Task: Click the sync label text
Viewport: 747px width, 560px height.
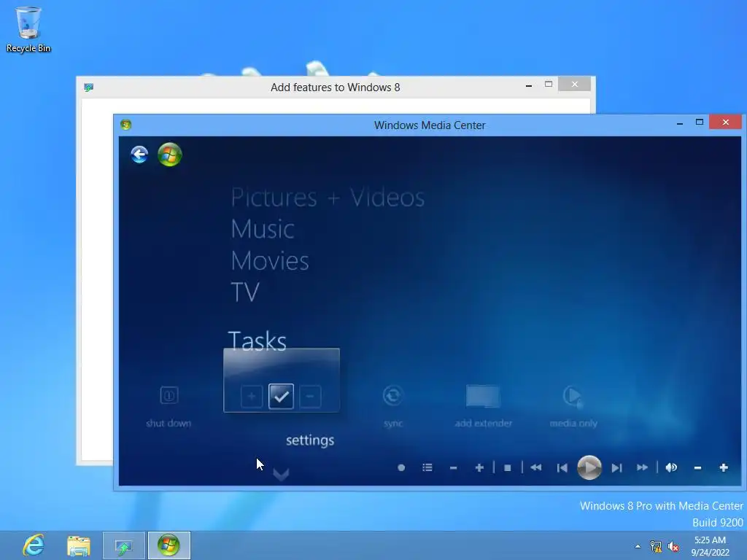Action: tap(393, 424)
